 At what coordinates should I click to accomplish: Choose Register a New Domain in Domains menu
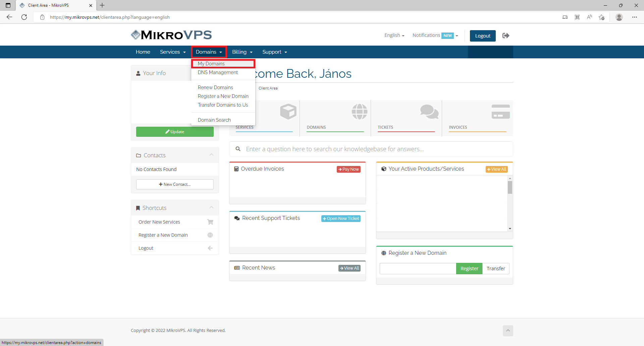pyautogui.click(x=223, y=96)
